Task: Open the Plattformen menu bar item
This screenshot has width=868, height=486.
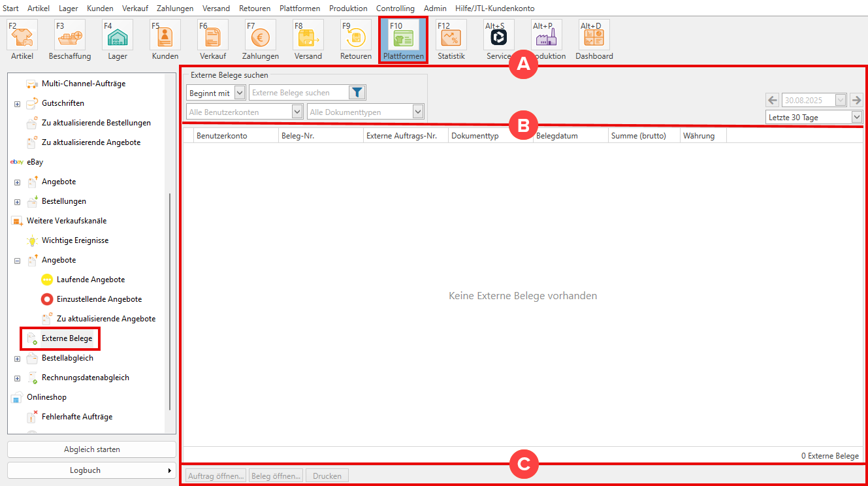Action: [299, 8]
